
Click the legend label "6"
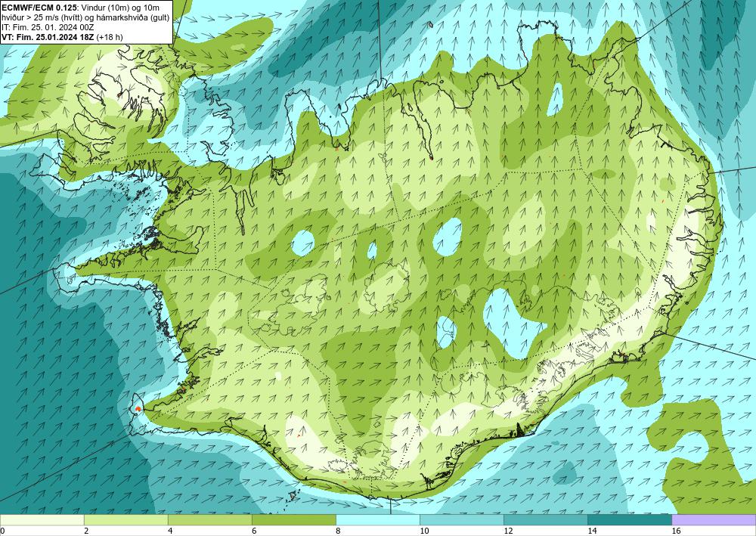[254, 531]
